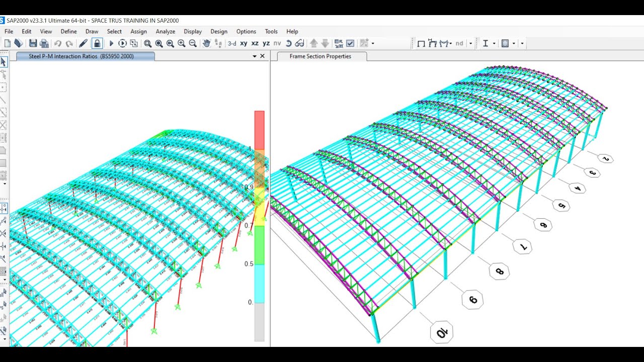The image size is (644, 362).
Task: Open the toolbar-end options dropdown arrow
Action: (x=522, y=43)
